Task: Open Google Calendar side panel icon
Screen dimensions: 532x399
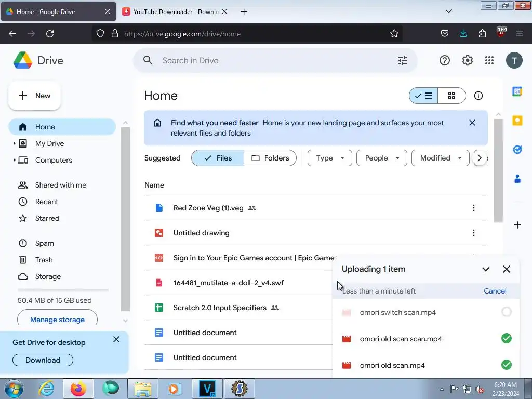Action: [x=517, y=91]
